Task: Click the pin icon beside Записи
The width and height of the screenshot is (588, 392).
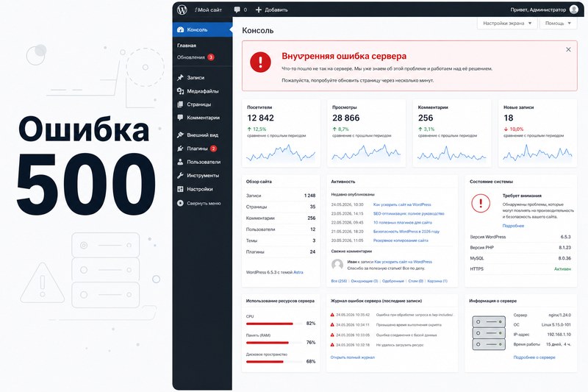Action: pyautogui.click(x=180, y=78)
